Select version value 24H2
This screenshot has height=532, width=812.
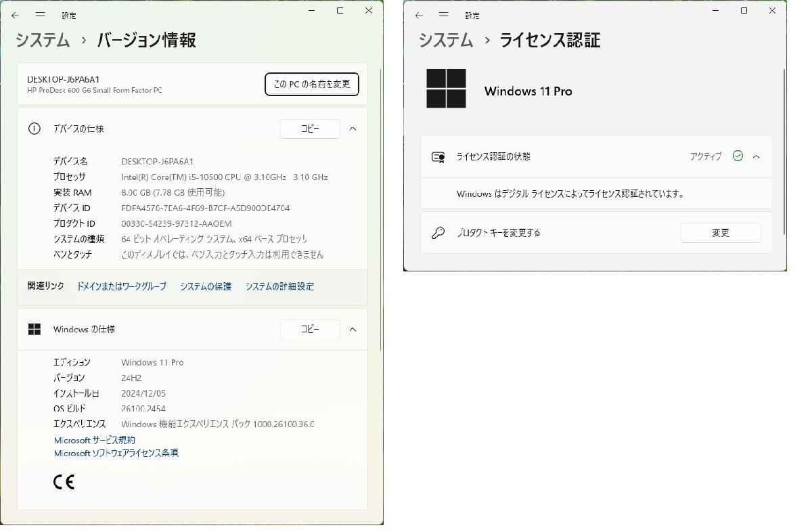pos(131,378)
